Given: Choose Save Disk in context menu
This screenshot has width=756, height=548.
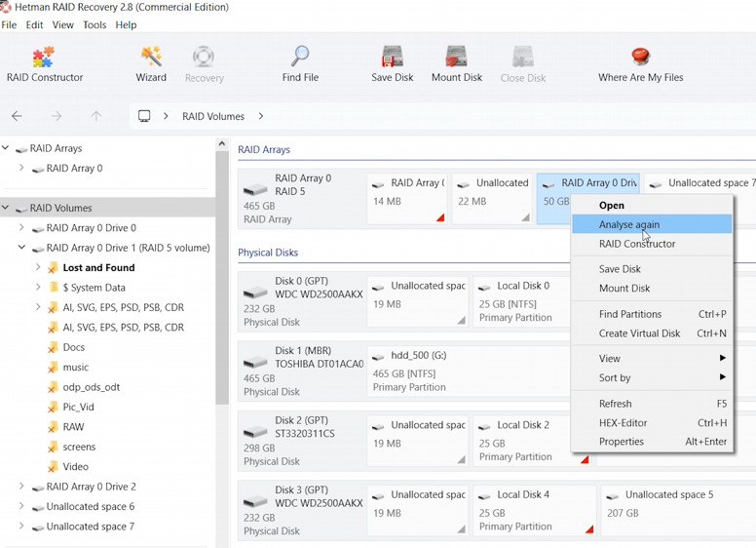Looking at the screenshot, I should pos(652,269).
